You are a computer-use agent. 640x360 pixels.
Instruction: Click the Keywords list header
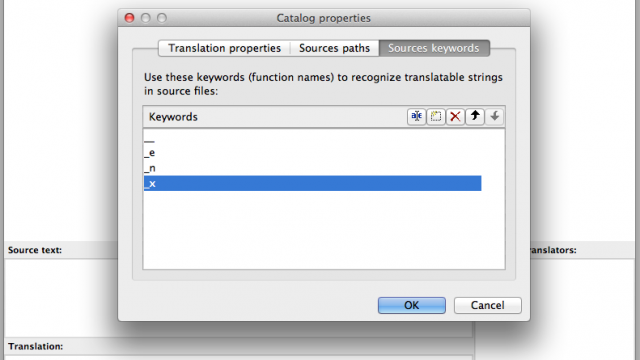click(173, 117)
